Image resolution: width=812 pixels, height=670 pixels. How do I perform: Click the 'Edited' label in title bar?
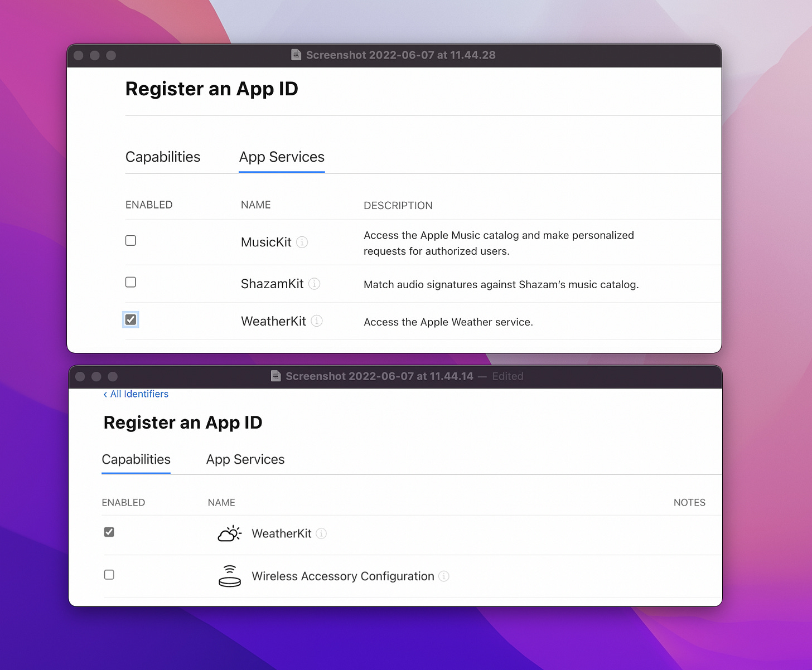[507, 376]
